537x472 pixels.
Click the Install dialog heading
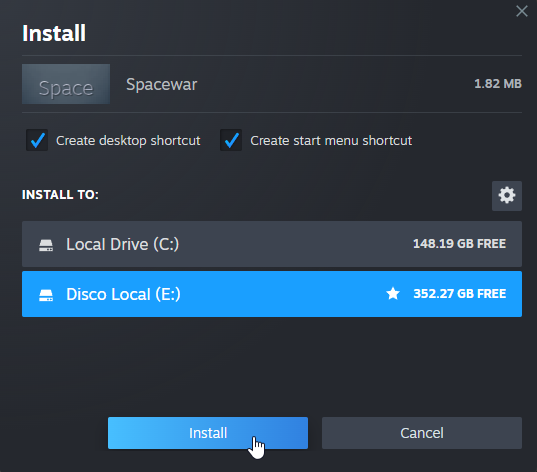pyautogui.click(x=54, y=33)
